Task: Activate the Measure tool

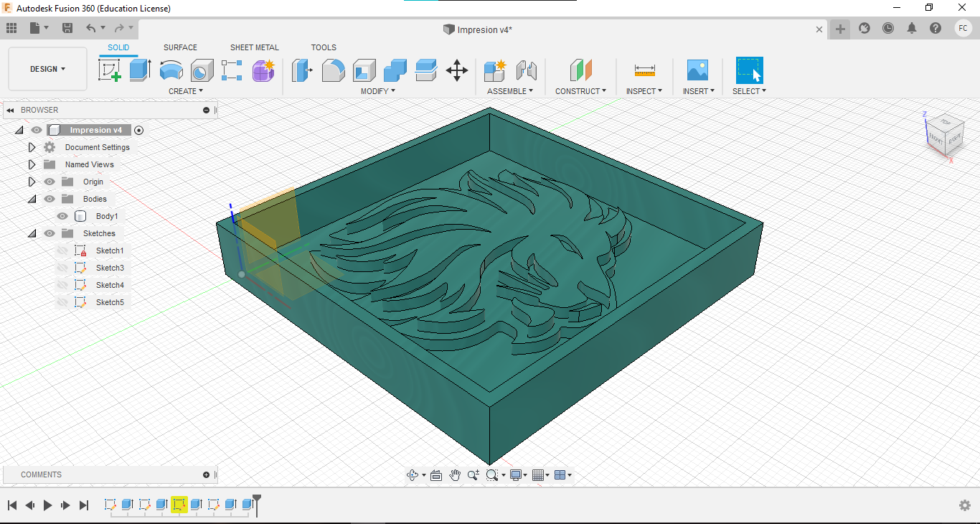Action: 644,70
